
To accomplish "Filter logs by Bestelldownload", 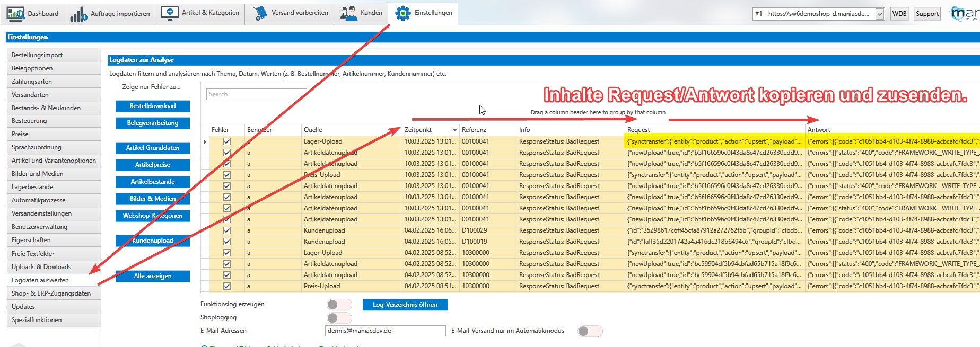I will (153, 106).
